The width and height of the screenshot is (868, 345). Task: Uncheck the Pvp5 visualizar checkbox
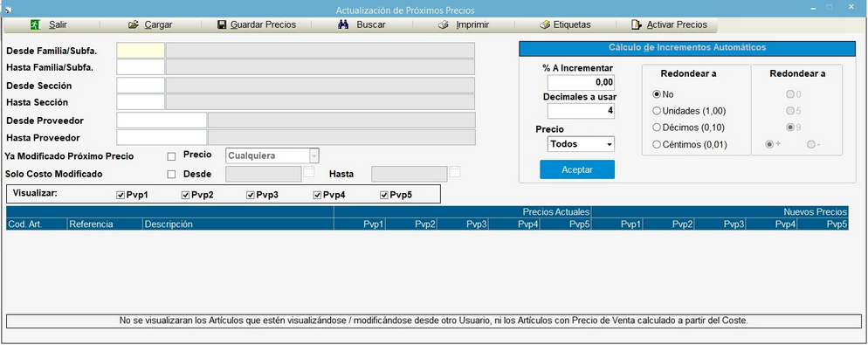click(x=383, y=195)
